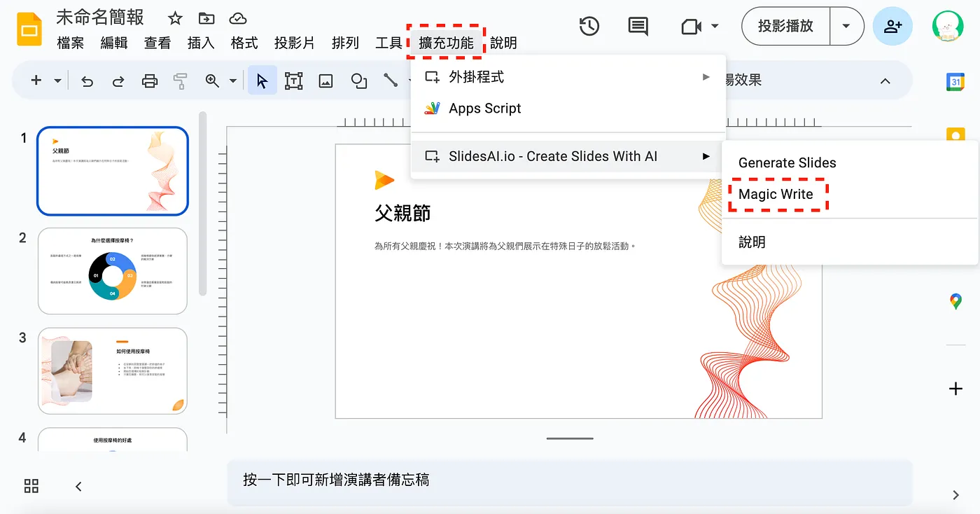The width and height of the screenshot is (980, 514).
Task: Open the zoom magnifier tool
Action: point(212,81)
